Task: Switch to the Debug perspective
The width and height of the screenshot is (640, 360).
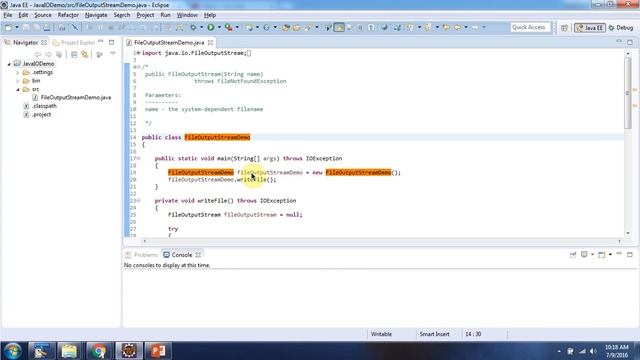Action: click(621, 28)
